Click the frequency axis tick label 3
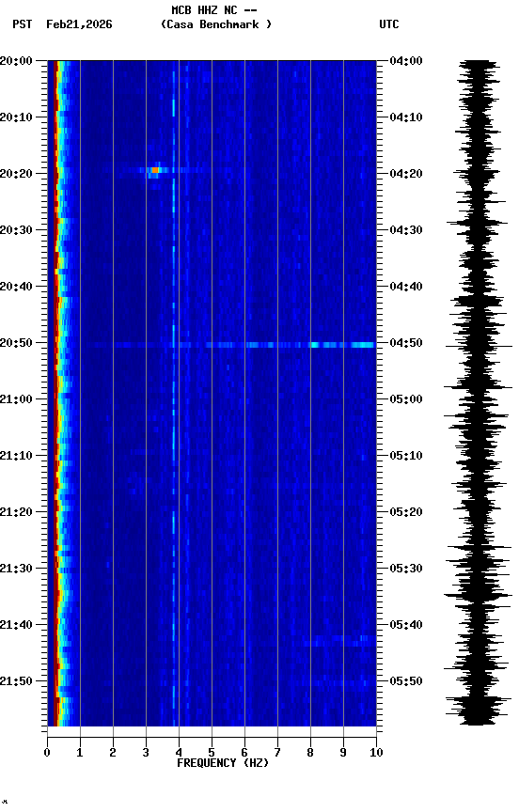Viewport: 519px width, 812px height. 146,753
